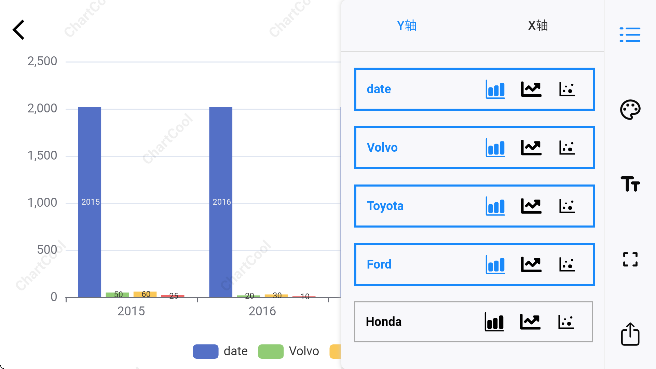656x369 pixels.
Task: Share or export the chart
Action: tap(630, 333)
